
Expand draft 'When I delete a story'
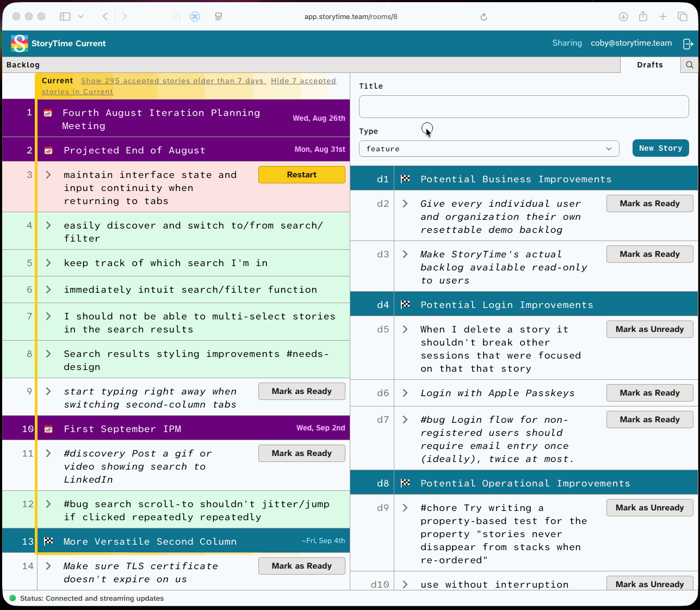tap(405, 329)
